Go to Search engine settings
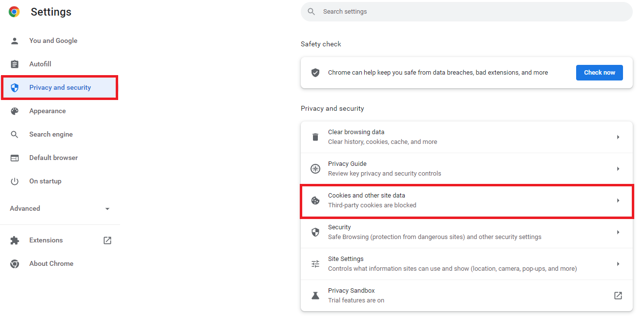 coord(51,135)
